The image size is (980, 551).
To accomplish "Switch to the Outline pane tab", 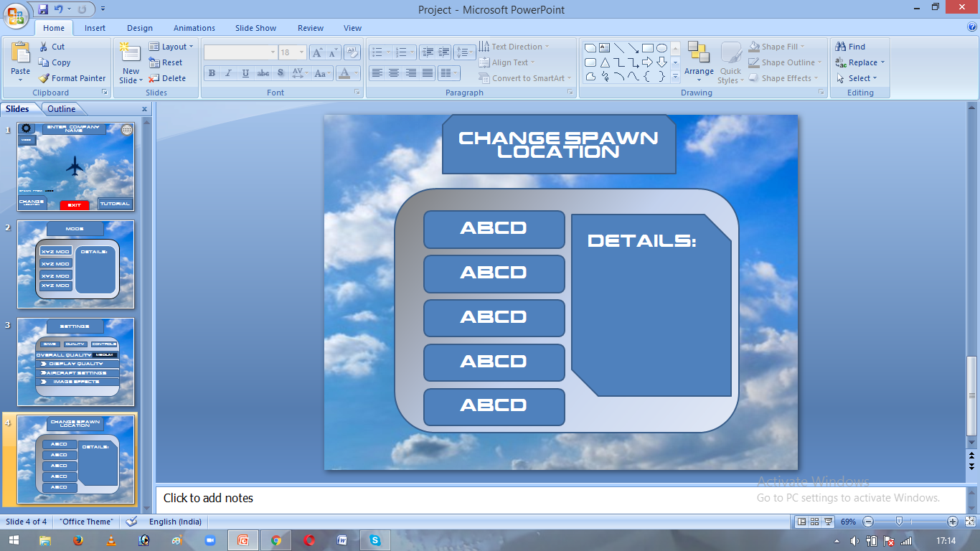I will [x=62, y=109].
